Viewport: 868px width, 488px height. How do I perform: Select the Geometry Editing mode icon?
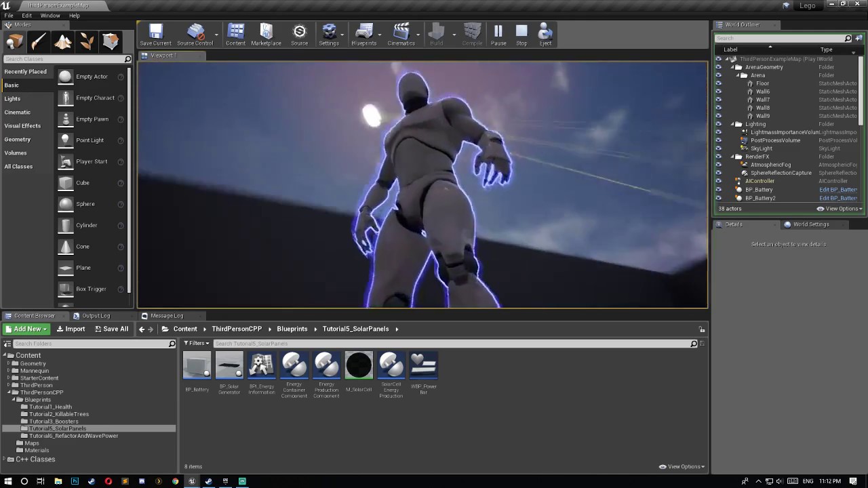pos(111,42)
